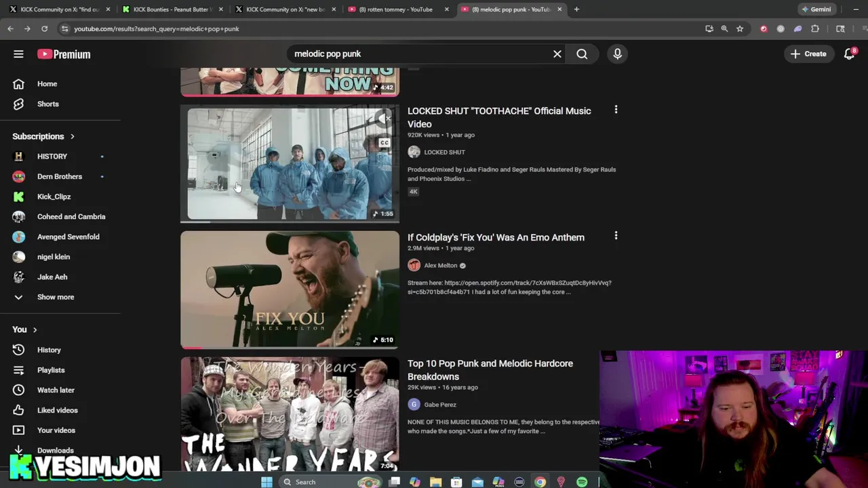Image resolution: width=868 pixels, height=488 pixels.
Task: Open the Chrome zoom magnifier icon
Action: point(724,28)
